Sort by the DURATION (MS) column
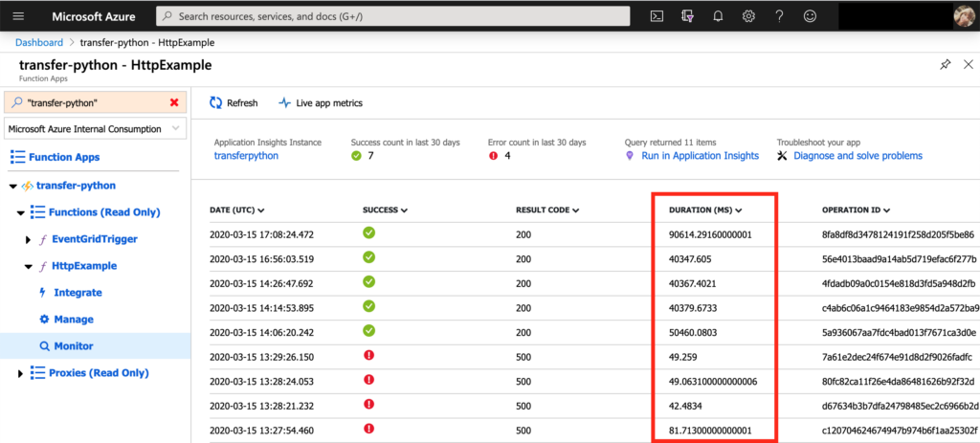980x443 pixels. (x=705, y=210)
